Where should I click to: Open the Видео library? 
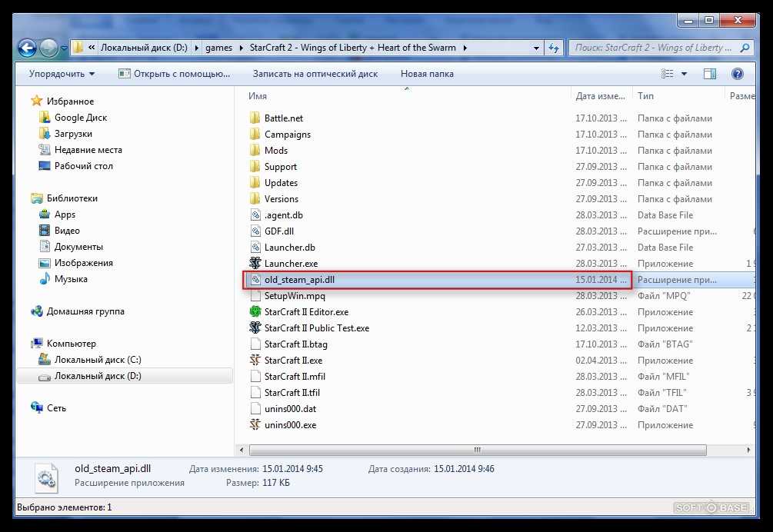[67, 231]
